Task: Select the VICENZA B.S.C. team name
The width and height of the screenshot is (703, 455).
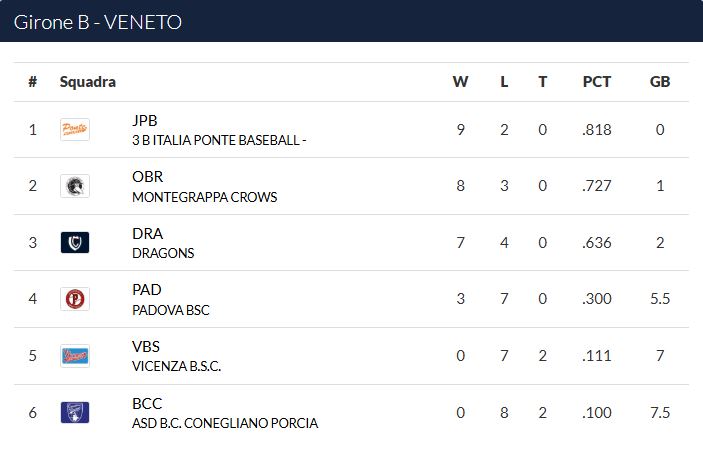Action: tap(176, 366)
